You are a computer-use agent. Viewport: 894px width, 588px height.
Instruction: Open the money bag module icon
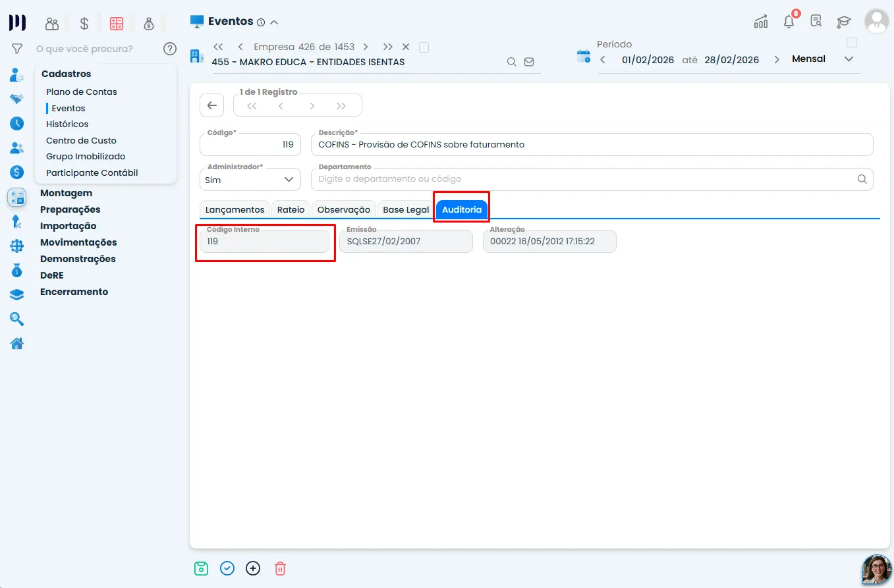coord(149,24)
